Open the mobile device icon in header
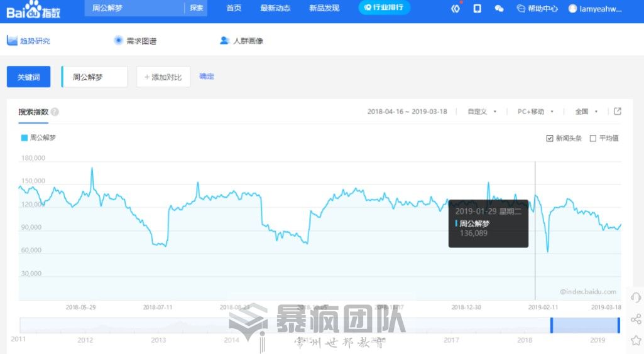This screenshot has height=354, width=644. 478,9
